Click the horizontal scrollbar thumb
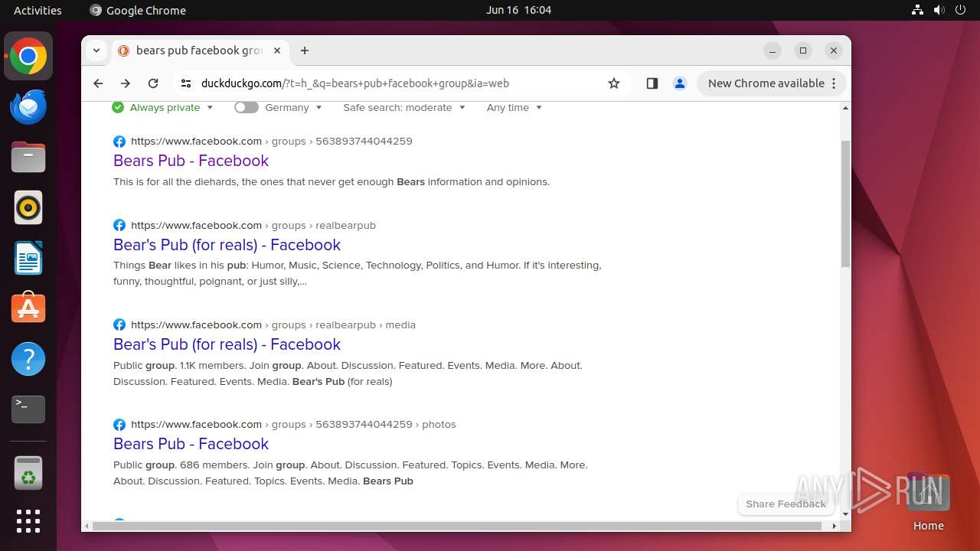This screenshot has width=980, height=551. 458,526
